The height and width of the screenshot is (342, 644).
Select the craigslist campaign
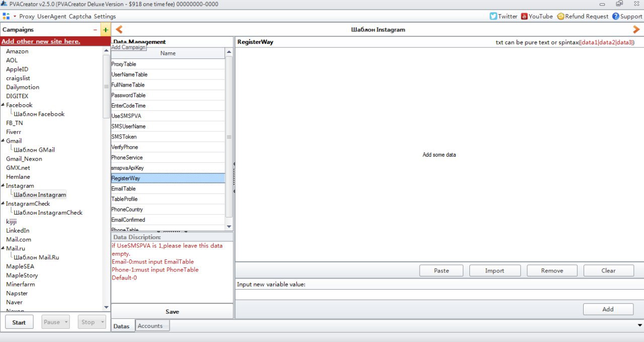18,78
